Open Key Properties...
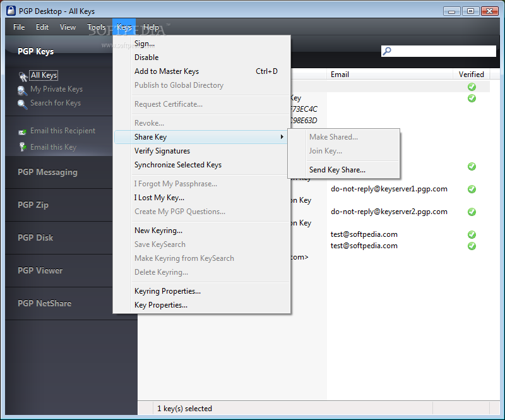This screenshot has width=505, height=420. pos(201,305)
